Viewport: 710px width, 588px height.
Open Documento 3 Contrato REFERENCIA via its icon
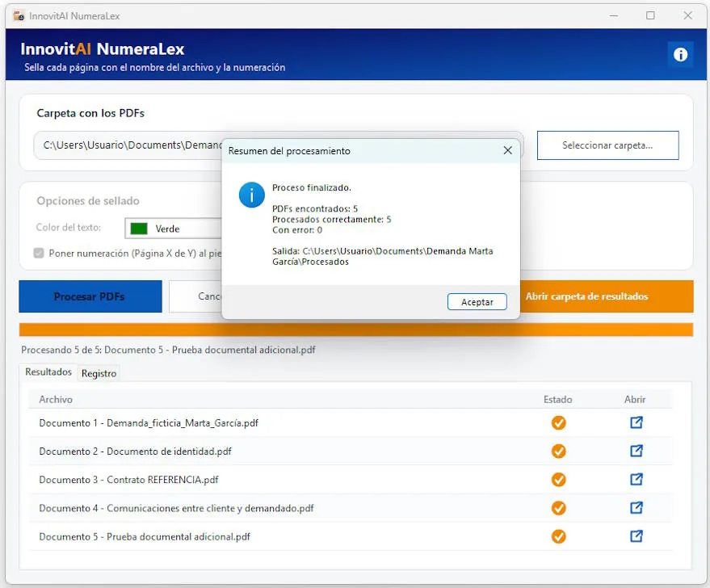pos(636,479)
